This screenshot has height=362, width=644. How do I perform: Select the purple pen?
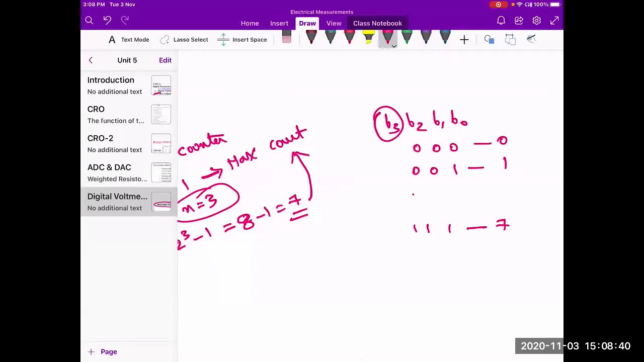click(x=426, y=38)
